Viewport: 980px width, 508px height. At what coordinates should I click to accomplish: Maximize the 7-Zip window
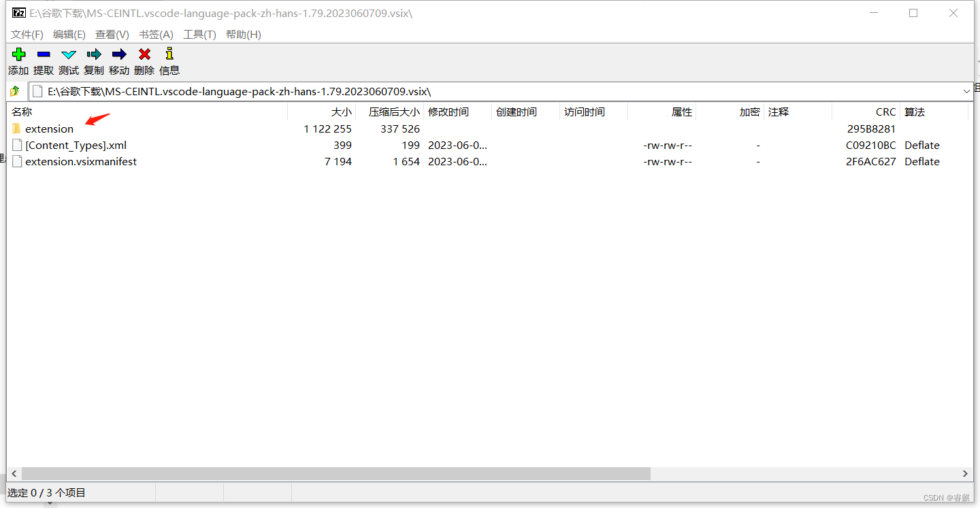point(913,13)
